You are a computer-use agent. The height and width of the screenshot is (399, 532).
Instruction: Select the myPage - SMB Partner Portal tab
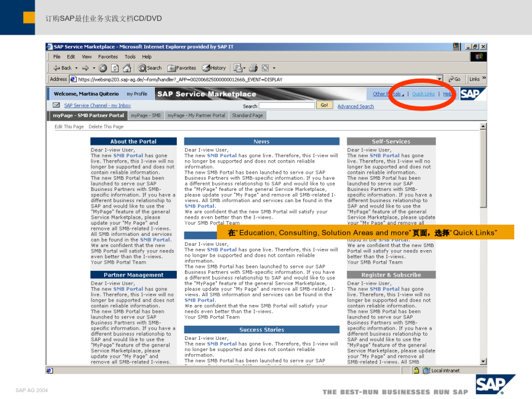(88, 115)
